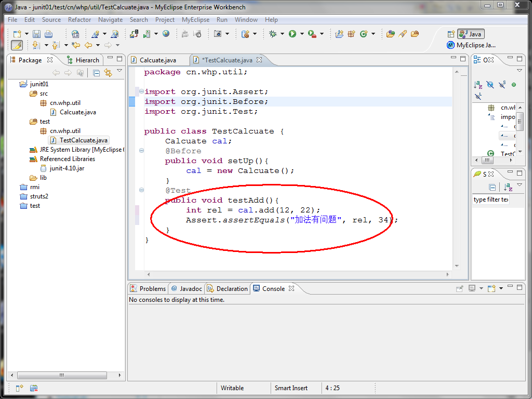532x399 pixels.
Task: Click the Next Annotation down arrow icon
Action: [x=36, y=45]
